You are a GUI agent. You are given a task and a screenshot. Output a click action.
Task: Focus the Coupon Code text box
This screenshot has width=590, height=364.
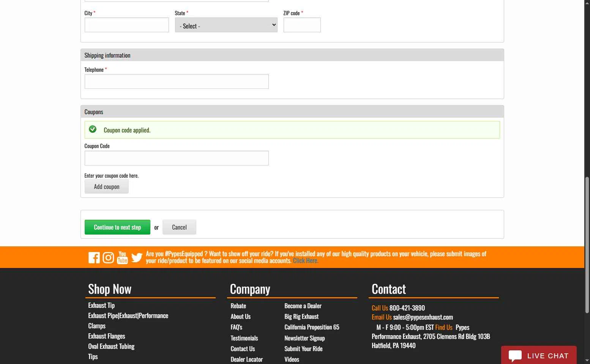coord(177,158)
